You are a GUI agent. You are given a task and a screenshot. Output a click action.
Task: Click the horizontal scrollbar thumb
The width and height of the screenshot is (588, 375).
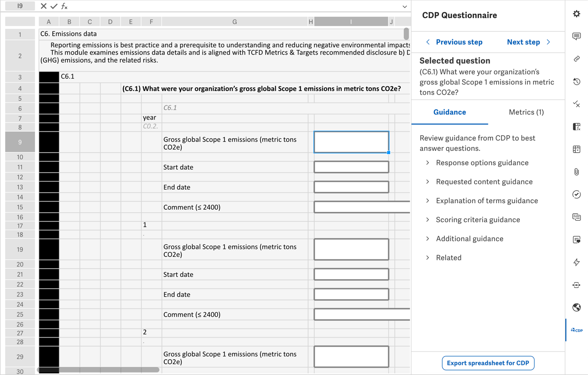tap(98, 370)
